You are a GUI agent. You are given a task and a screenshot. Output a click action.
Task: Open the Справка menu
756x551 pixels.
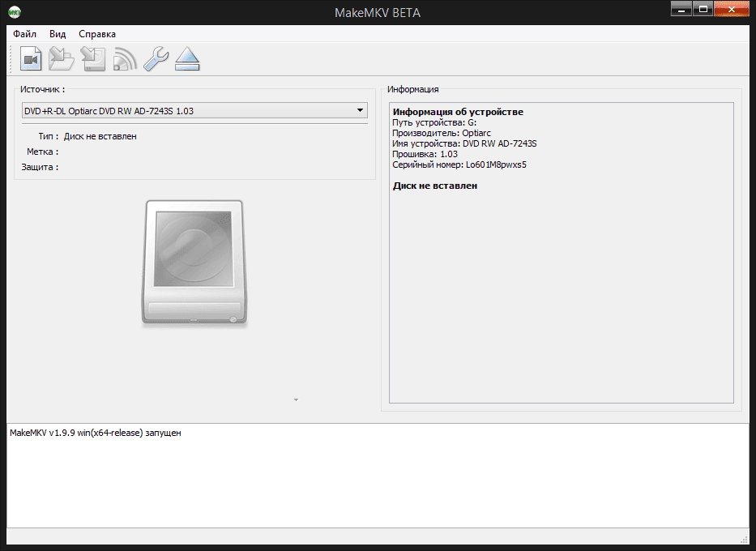pyautogui.click(x=97, y=34)
